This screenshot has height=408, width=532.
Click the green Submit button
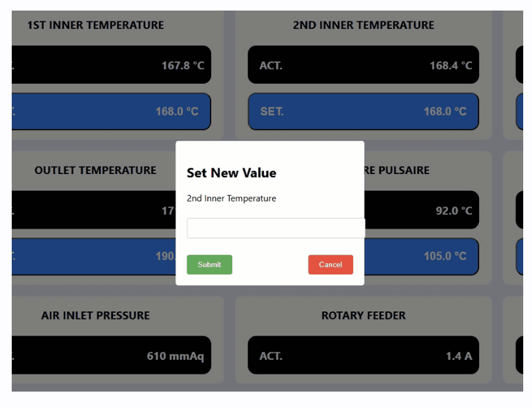209,265
